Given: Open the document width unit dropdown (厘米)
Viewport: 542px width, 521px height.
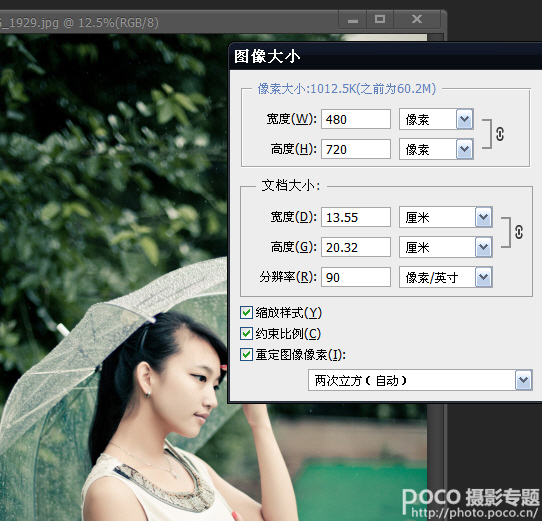Looking at the screenshot, I should [446, 217].
